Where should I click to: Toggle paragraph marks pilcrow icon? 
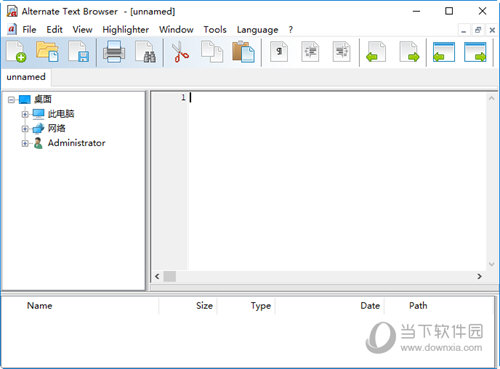tap(279, 52)
